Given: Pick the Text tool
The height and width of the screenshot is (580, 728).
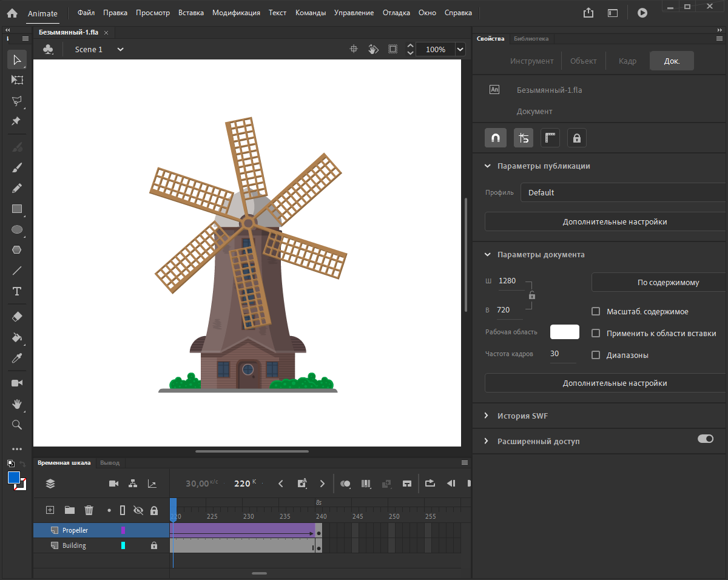Looking at the screenshot, I should pos(17,292).
